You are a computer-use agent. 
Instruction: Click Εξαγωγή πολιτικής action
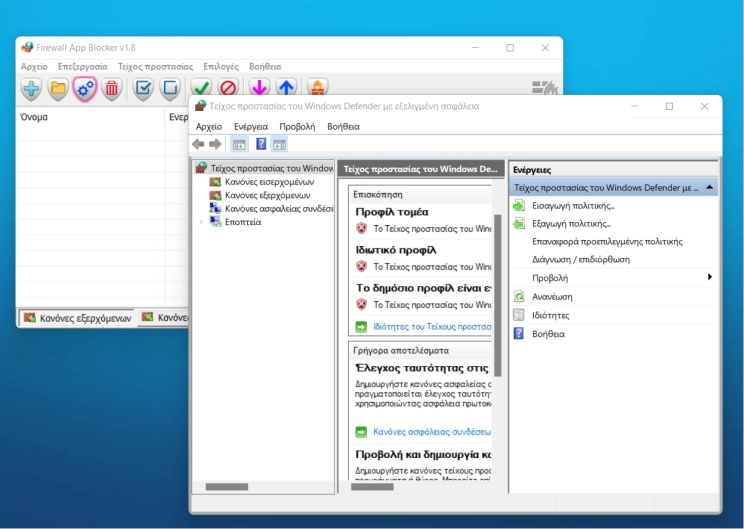[x=571, y=223]
